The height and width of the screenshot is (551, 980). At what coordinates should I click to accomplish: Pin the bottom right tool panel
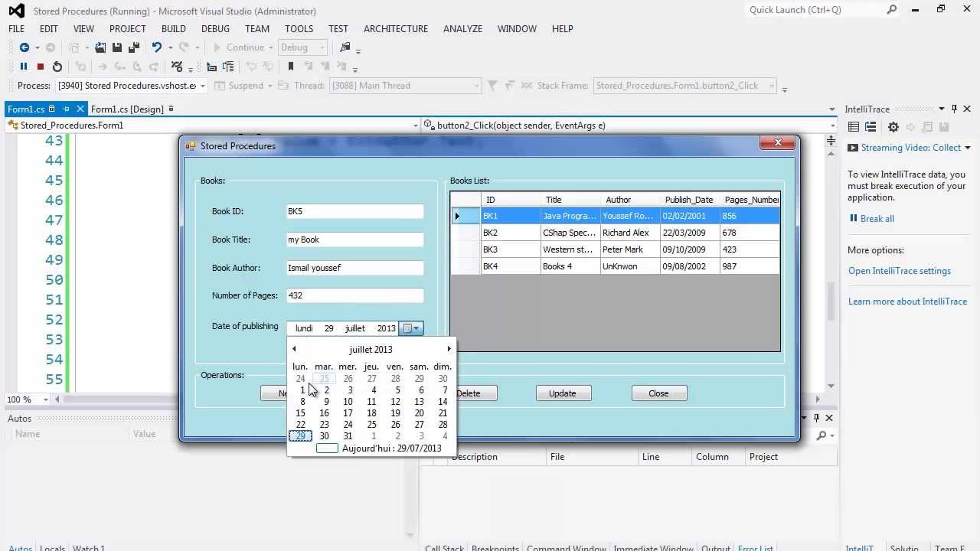(816, 418)
